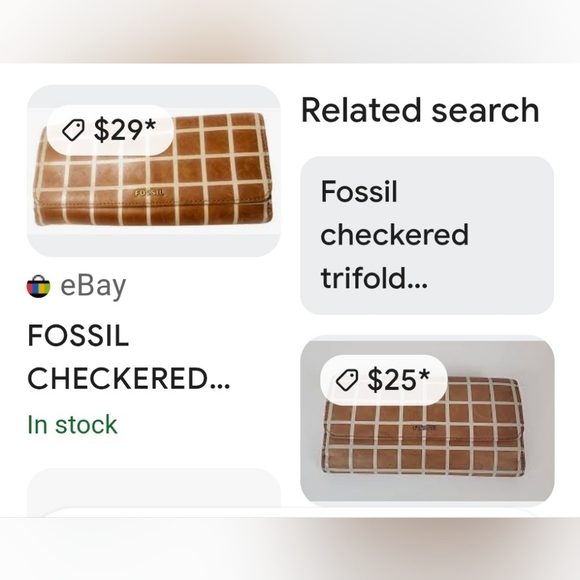Screen dimensions: 580x580
Task: Tap the Fossil checkered trifold related search
Action: pyautogui.click(x=427, y=235)
